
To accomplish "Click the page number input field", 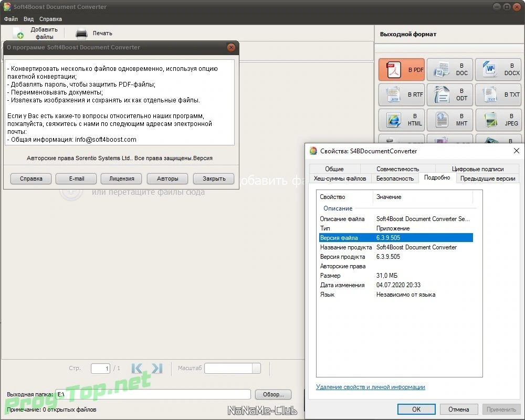I will point(100,369).
